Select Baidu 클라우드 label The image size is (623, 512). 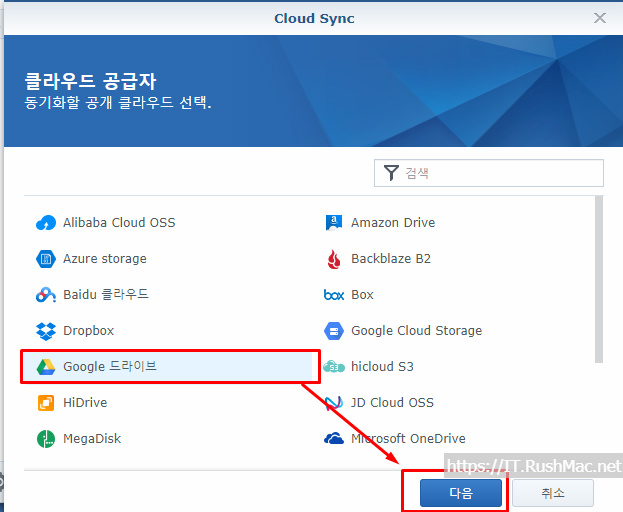tap(106, 295)
